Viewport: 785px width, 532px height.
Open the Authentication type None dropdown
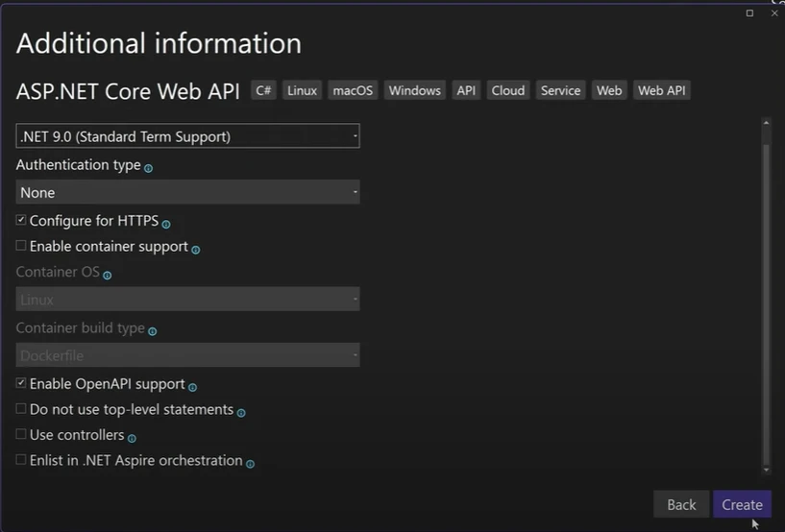tap(187, 192)
